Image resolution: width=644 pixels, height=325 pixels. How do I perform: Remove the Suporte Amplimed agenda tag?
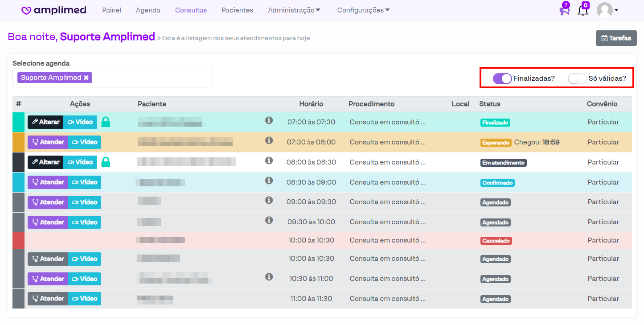(86, 78)
